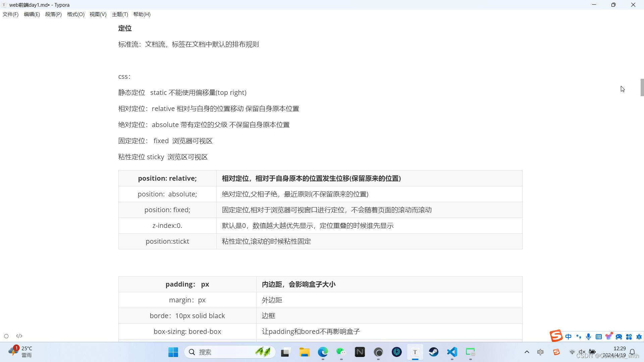Open the Sogou soft keyboard

pyautogui.click(x=598, y=337)
